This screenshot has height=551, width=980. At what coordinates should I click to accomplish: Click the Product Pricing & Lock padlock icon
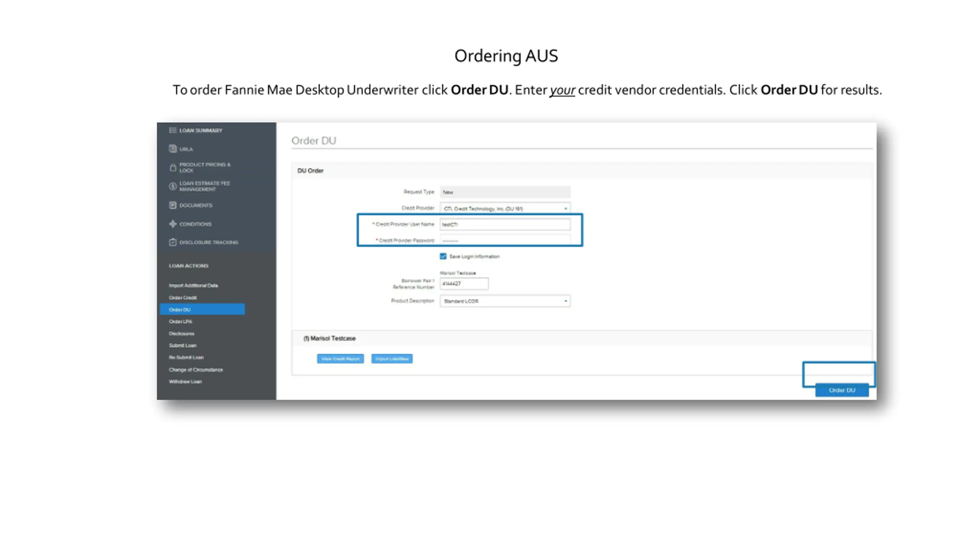[173, 168]
